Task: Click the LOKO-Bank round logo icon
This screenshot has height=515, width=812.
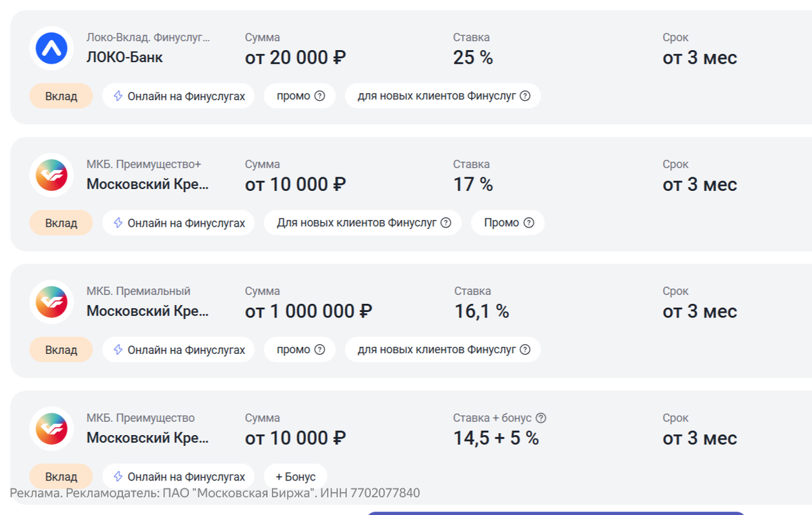Action: tap(51, 48)
